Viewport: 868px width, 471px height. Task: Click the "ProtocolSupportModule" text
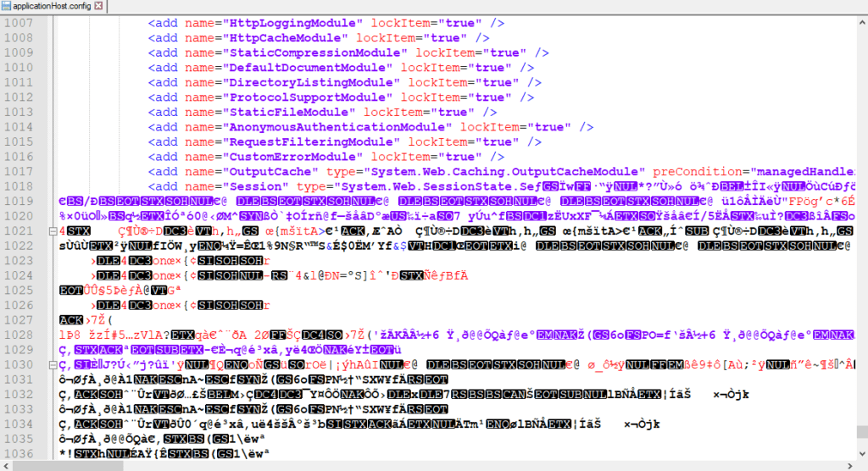coord(307,97)
